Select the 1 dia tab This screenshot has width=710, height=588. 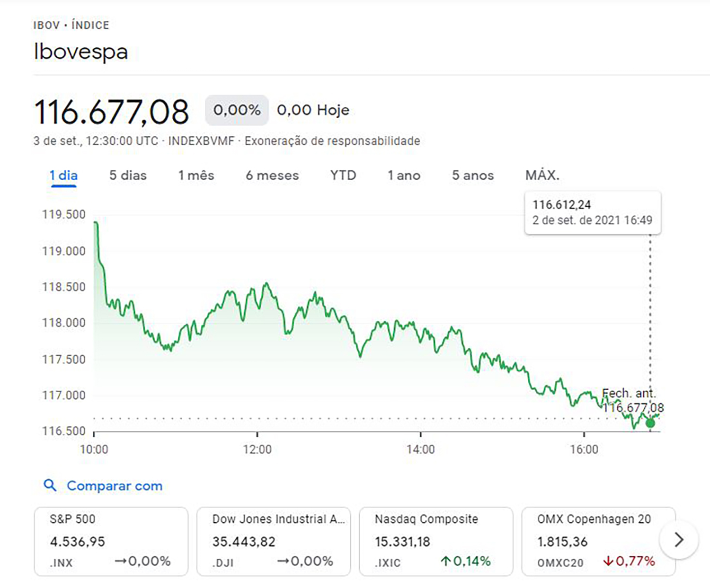pos(63,176)
